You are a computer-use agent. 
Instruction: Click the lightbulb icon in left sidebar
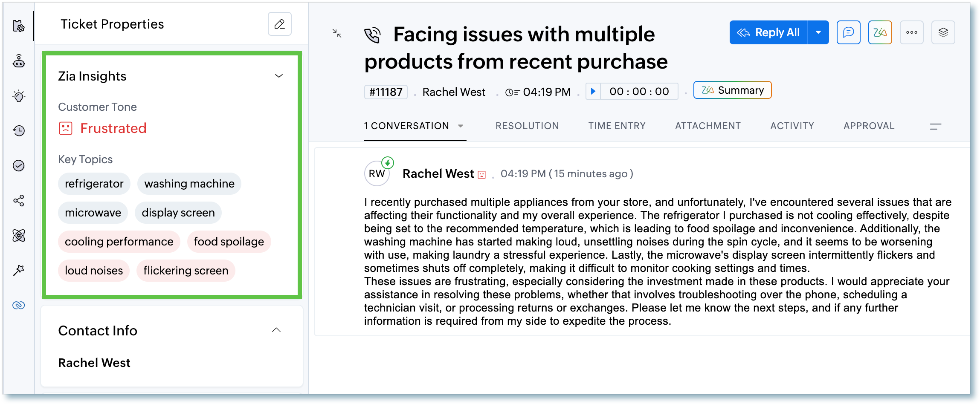pyautogui.click(x=19, y=96)
